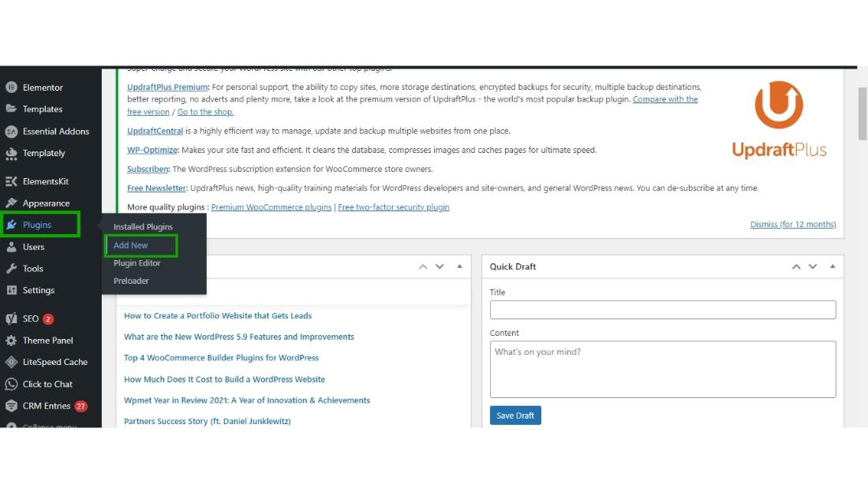
Task: Click the Click to Chat WhatsApp icon
Action: tap(11, 384)
